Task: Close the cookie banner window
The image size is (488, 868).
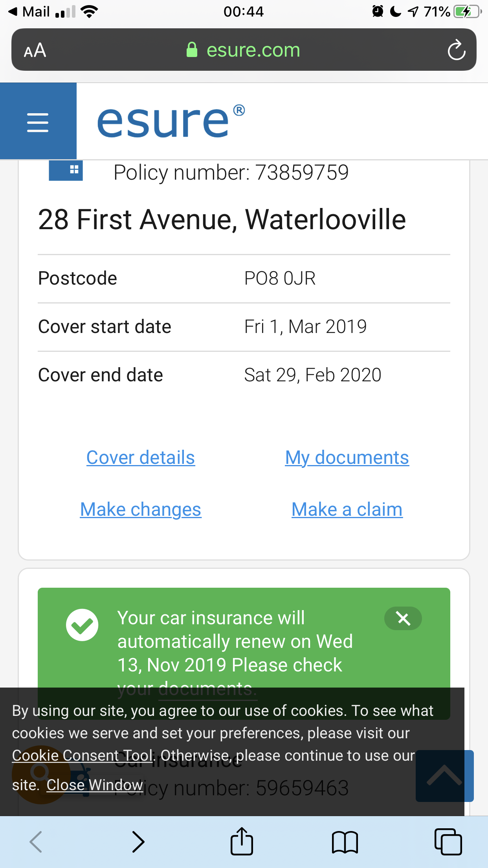Action: click(x=95, y=785)
